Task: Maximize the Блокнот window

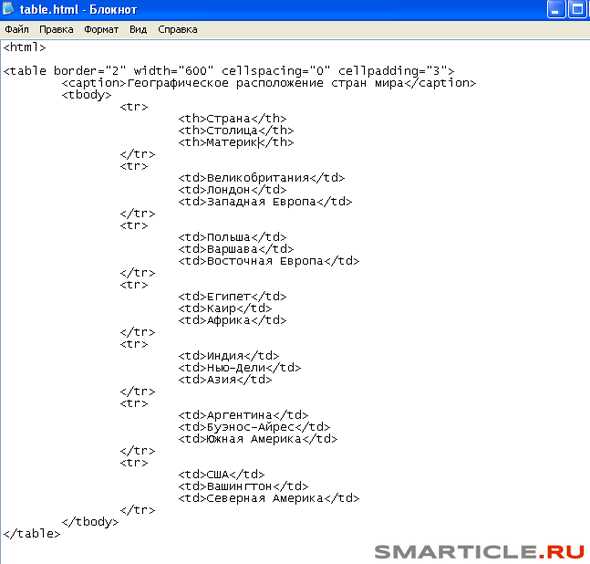Action: [x=578, y=9]
